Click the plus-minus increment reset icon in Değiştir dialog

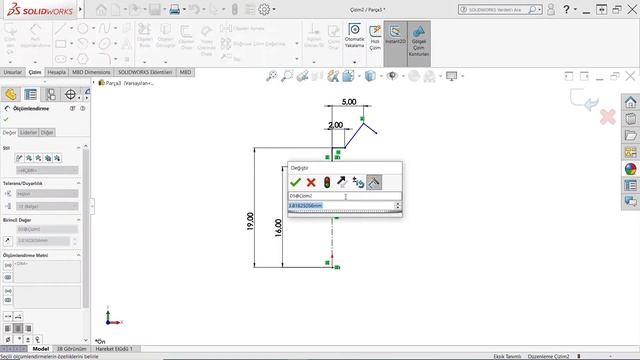point(358,182)
